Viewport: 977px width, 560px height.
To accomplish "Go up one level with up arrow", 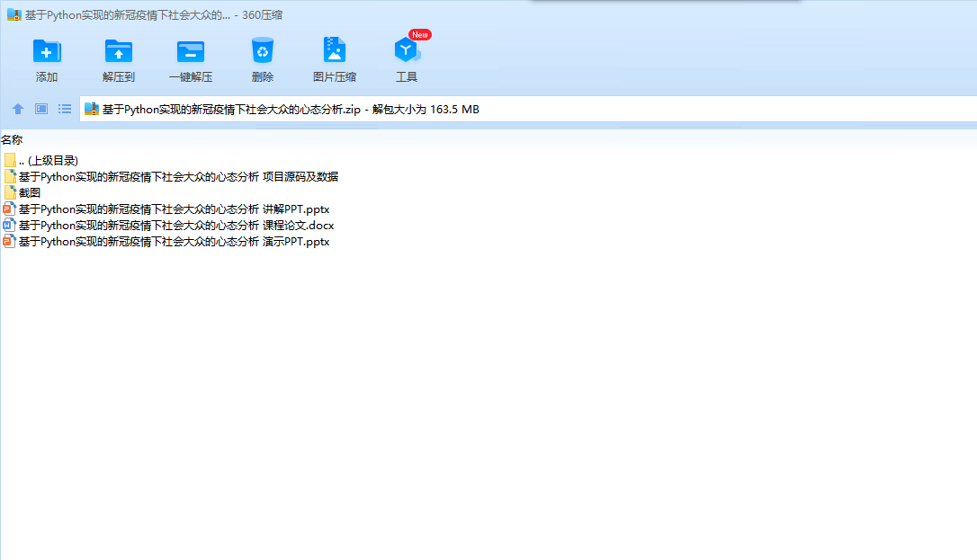I will pyautogui.click(x=18, y=109).
